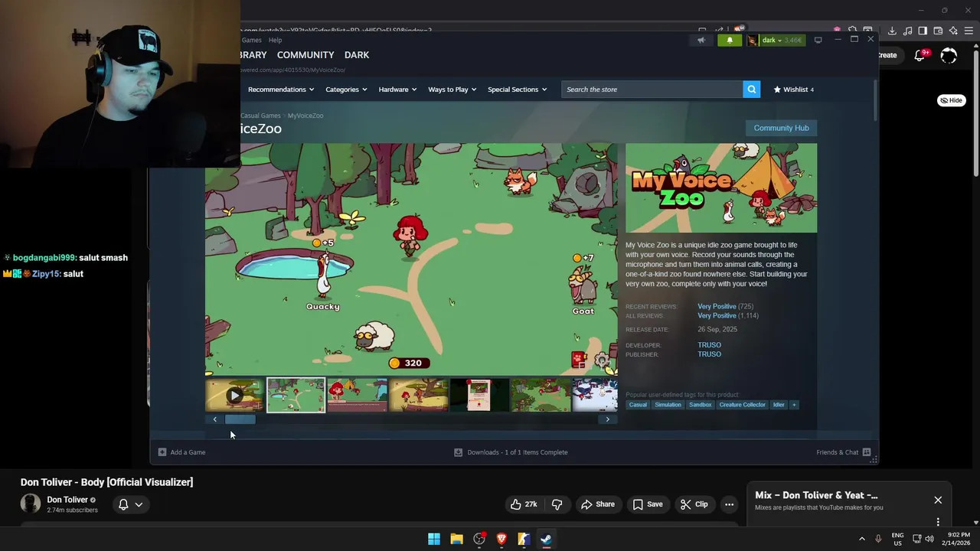Click Add a Game in Steam footer

coord(182,452)
